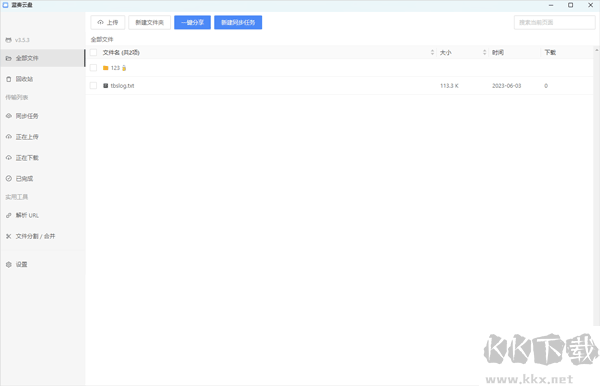Open 回收站 recycle bin

tap(42, 79)
